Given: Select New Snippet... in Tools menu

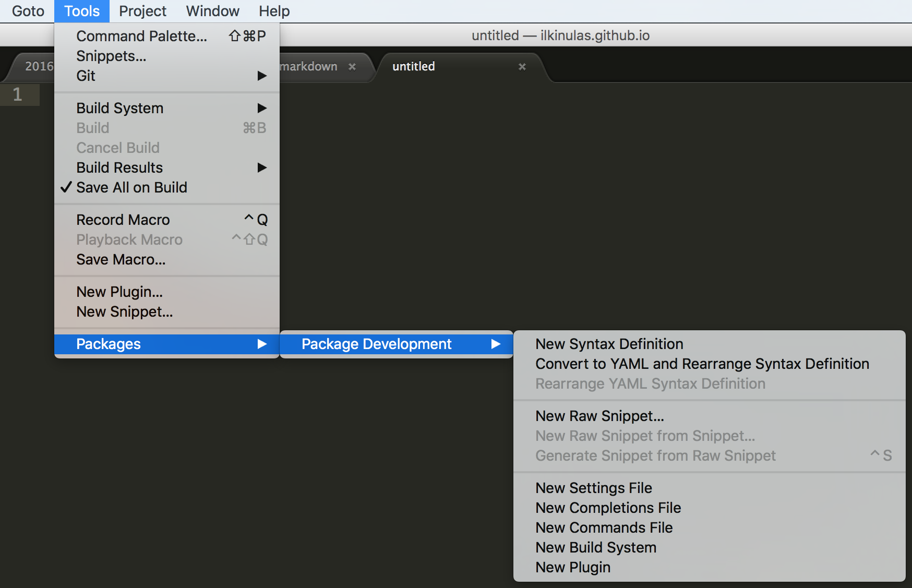Looking at the screenshot, I should [x=167, y=311].
